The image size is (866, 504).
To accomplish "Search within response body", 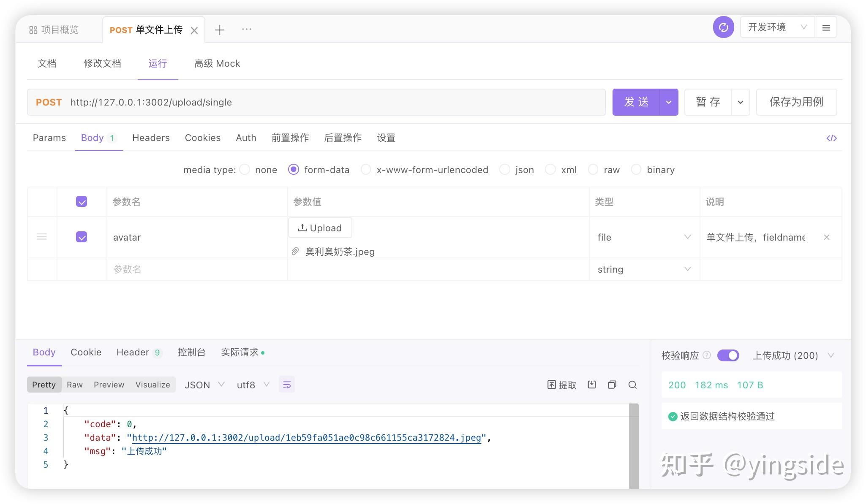I will [632, 385].
